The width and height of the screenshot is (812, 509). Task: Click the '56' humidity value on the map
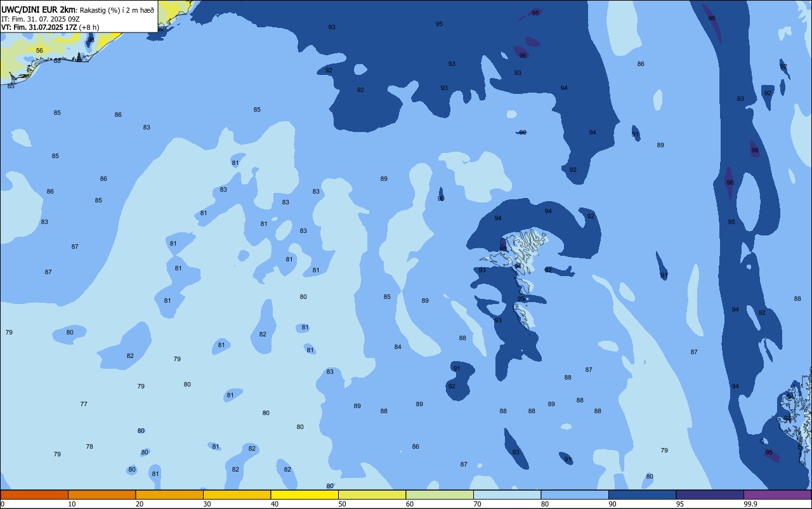click(39, 51)
